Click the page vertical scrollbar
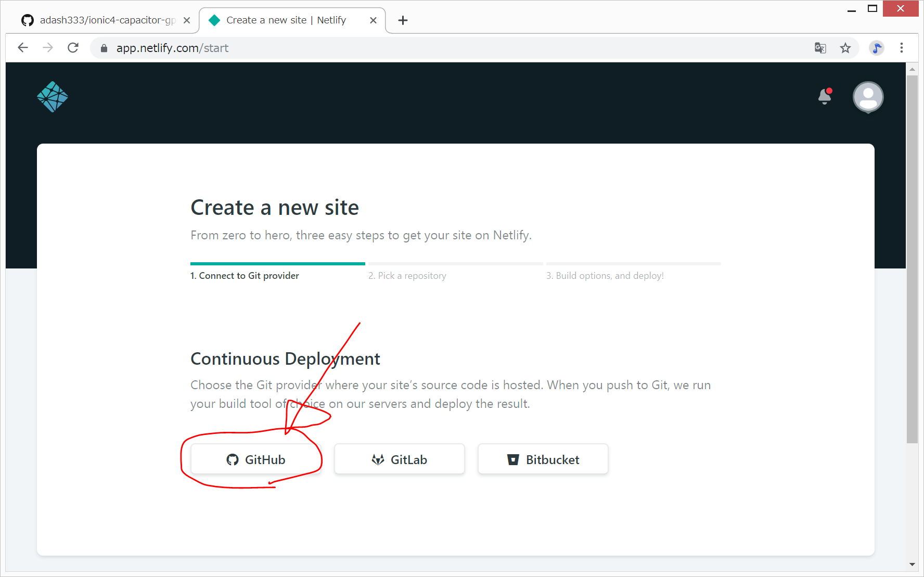Image resolution: width=924 pixels, height=577 pixels. (912, 260)
